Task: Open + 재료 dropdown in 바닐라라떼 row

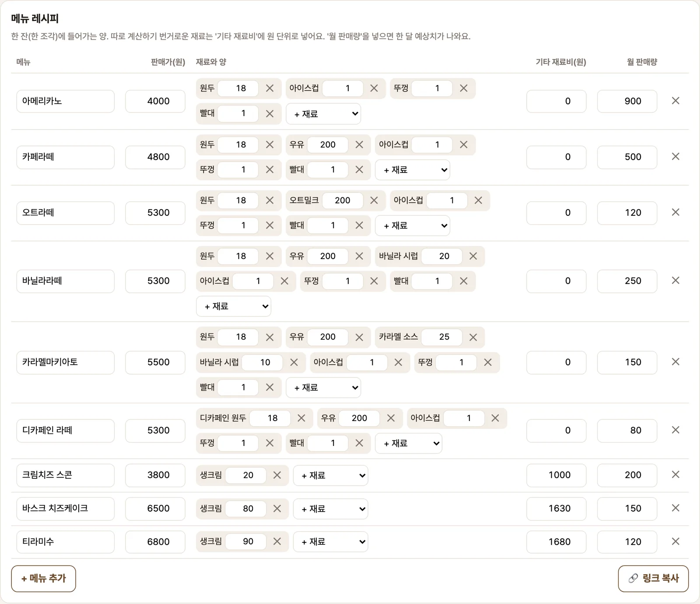Action: click(x=234, y=306)
